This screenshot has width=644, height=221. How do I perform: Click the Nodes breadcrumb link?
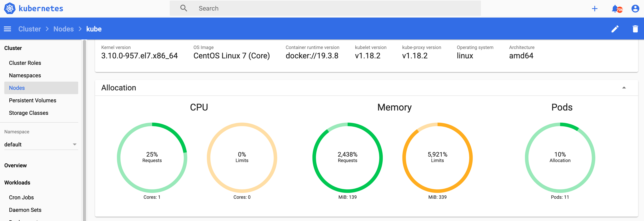coord(64,29)
